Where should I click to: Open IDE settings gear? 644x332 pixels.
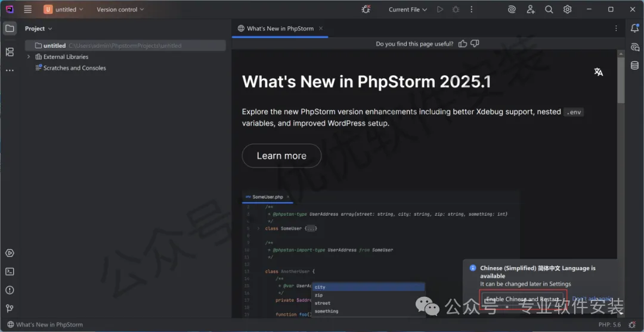click(x=567, y=10)
